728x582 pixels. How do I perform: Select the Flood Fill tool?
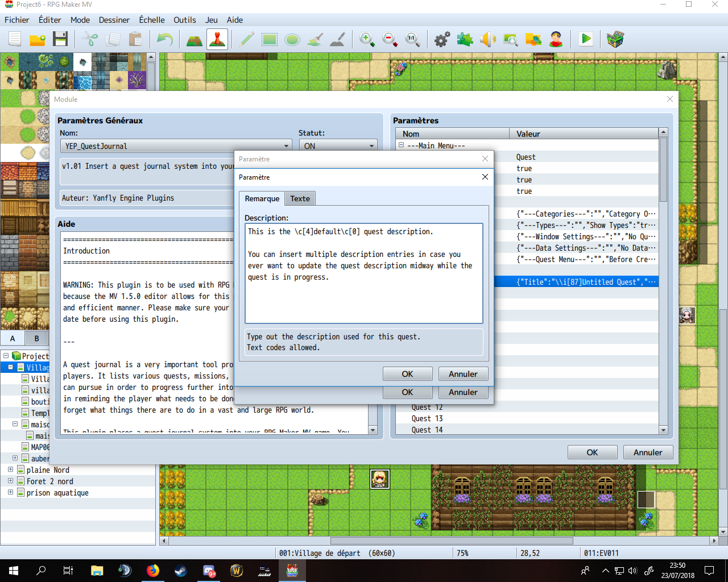[x=315, y=39]
